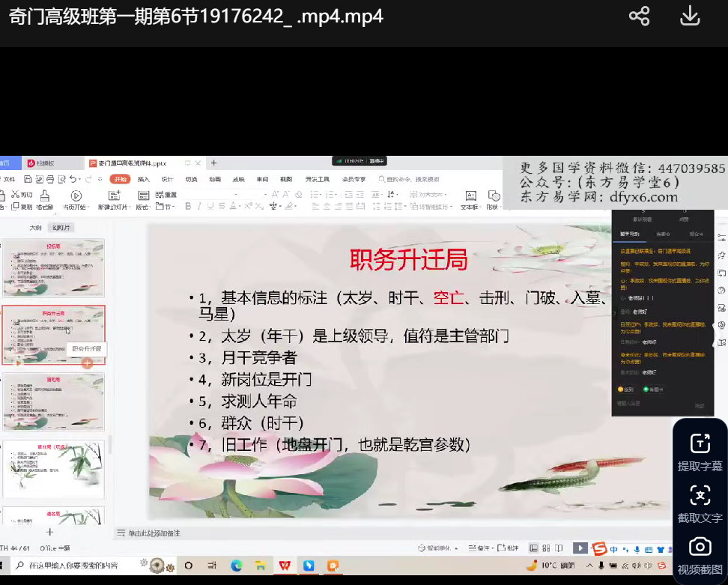Viewport: 728px width, 585px height.
Task: Open the WPS Office icon in the taskbar
Action: pos(285,565)
